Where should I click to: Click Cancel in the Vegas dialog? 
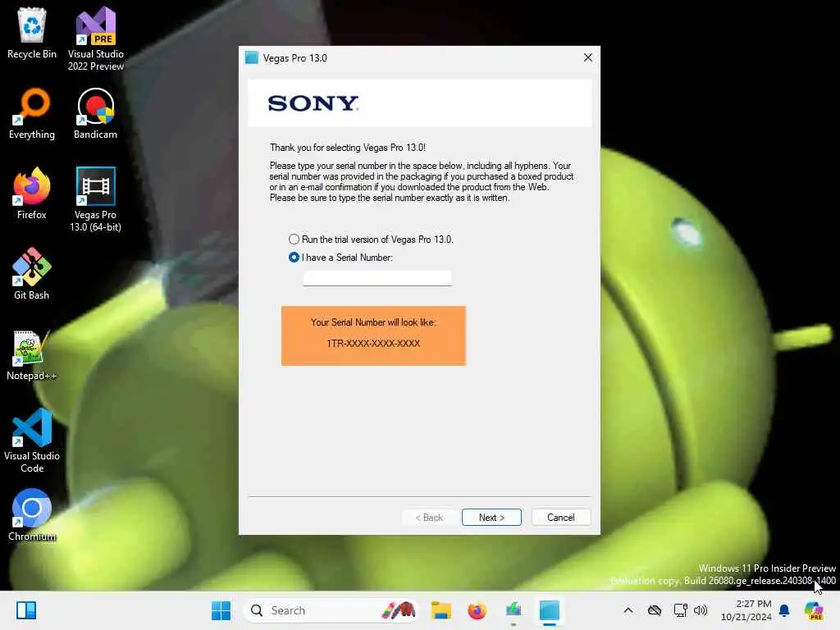561,517
